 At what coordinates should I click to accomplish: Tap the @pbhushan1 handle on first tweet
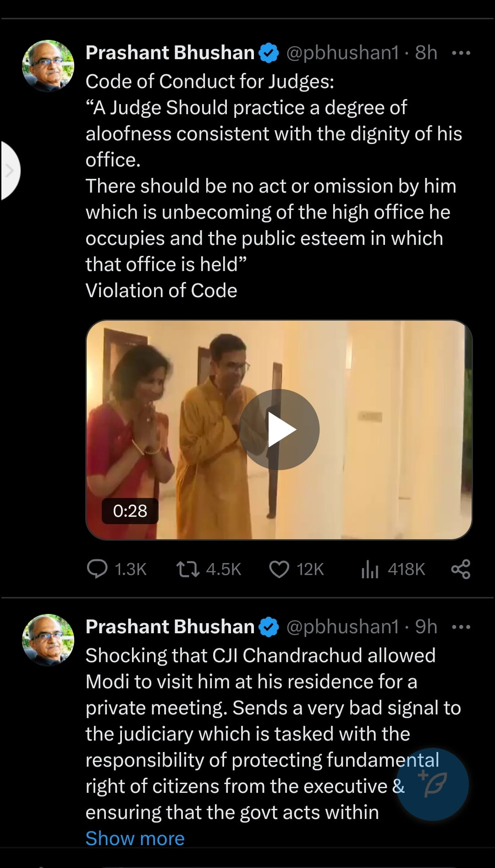tap(342, 53)
